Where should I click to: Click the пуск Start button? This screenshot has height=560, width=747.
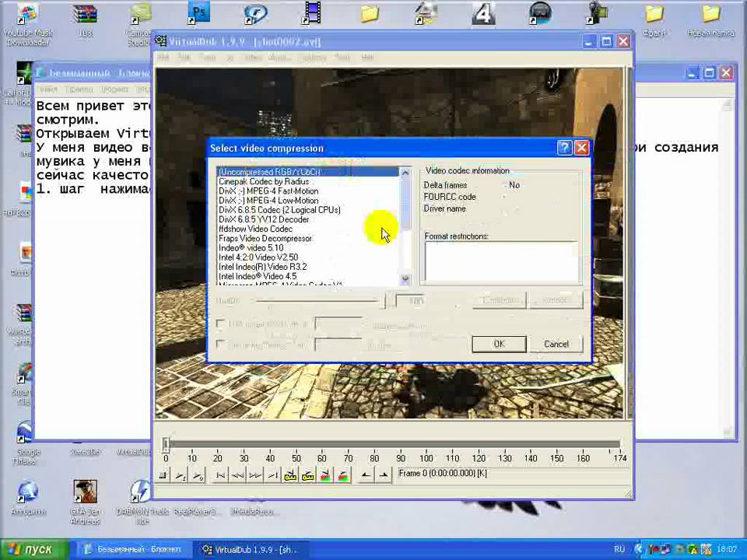click(x=34, y=550)
